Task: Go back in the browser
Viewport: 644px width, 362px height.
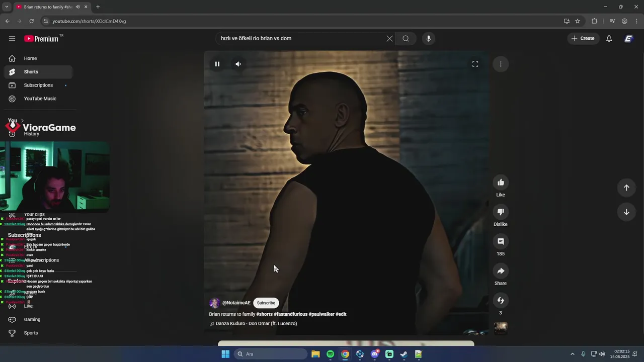Action: tap(7, 21)
